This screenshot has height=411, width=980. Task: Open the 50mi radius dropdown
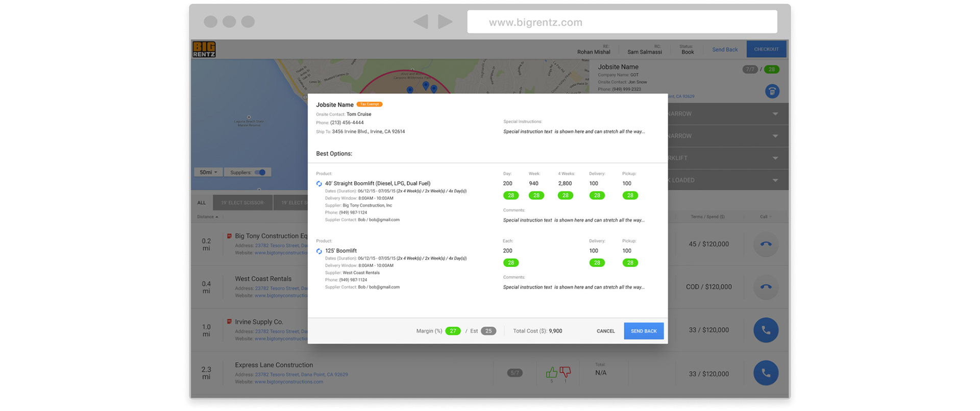coord(208,172)
